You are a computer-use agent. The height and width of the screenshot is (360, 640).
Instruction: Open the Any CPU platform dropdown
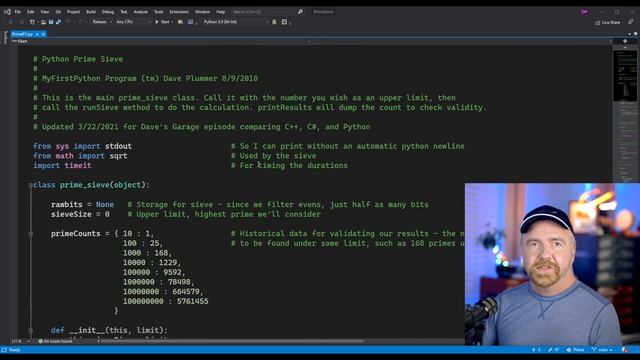133,22
